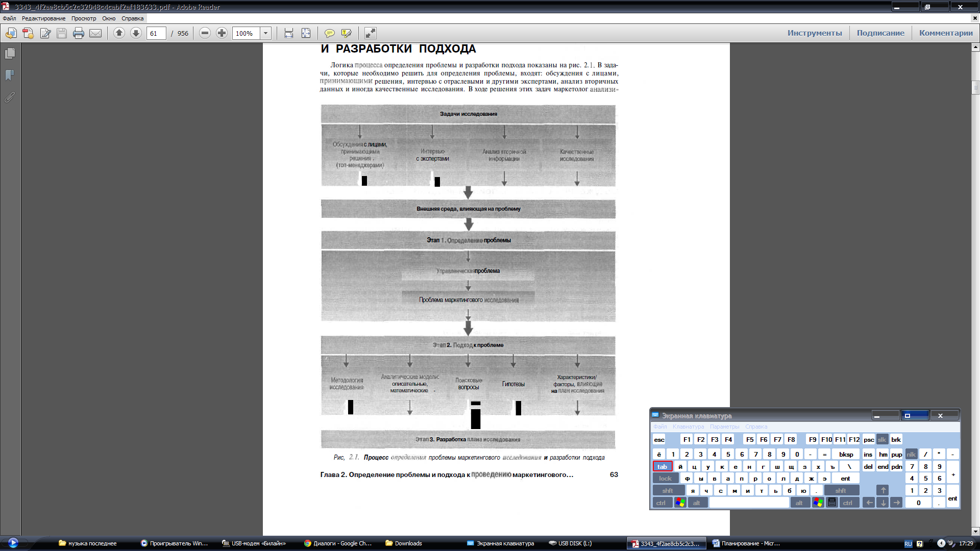The height and width of the screenshot is (551, 980).
Task: Click the page number input field
Action: 156,34
